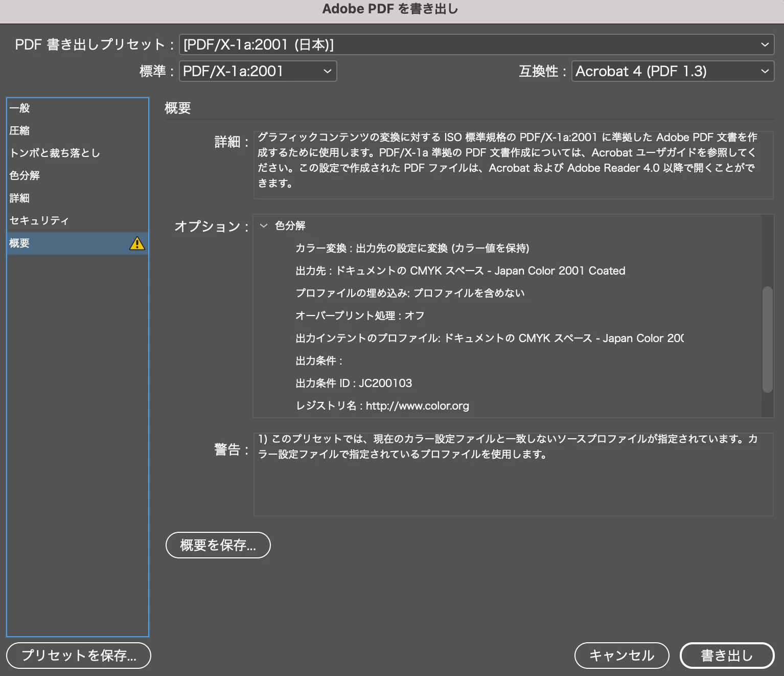
Task: Collapse the 色分解 options section
Action: point(264,226)
